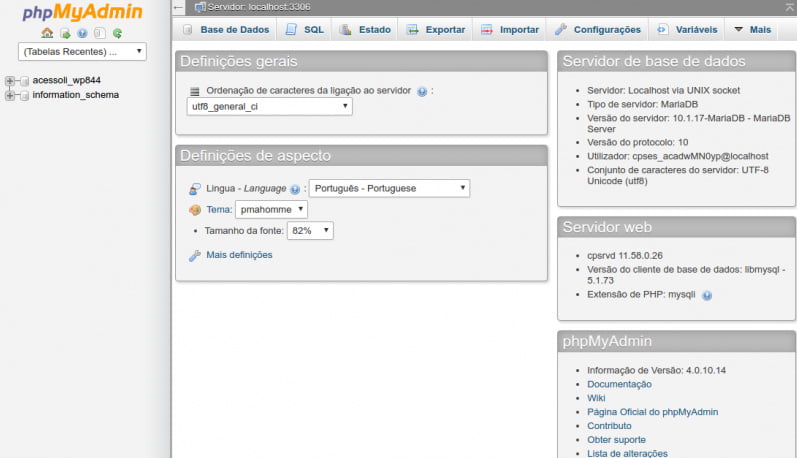This screenshot has width=797, height=458.
Task: Open the Tema pmahomme dropdown
Action: coord(271,210)
